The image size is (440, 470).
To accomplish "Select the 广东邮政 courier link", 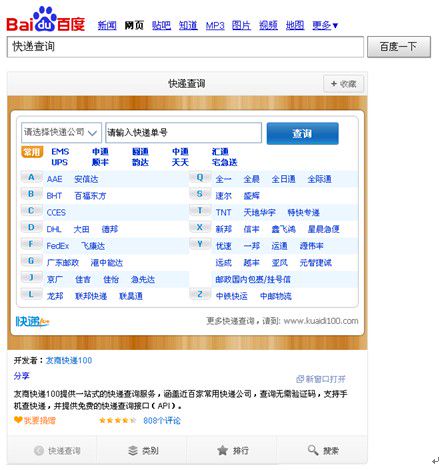I will click(x=63, y=263).
